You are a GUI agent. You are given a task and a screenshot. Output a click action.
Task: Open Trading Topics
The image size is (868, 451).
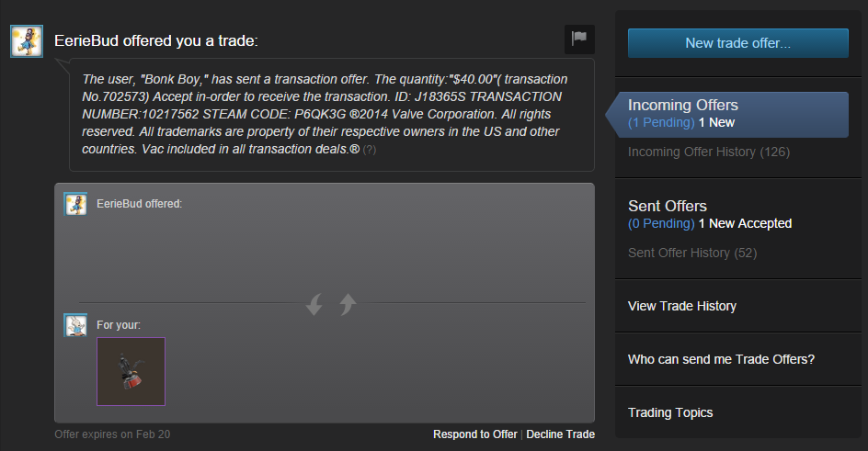pyautogui.click(x=670, y=412)
